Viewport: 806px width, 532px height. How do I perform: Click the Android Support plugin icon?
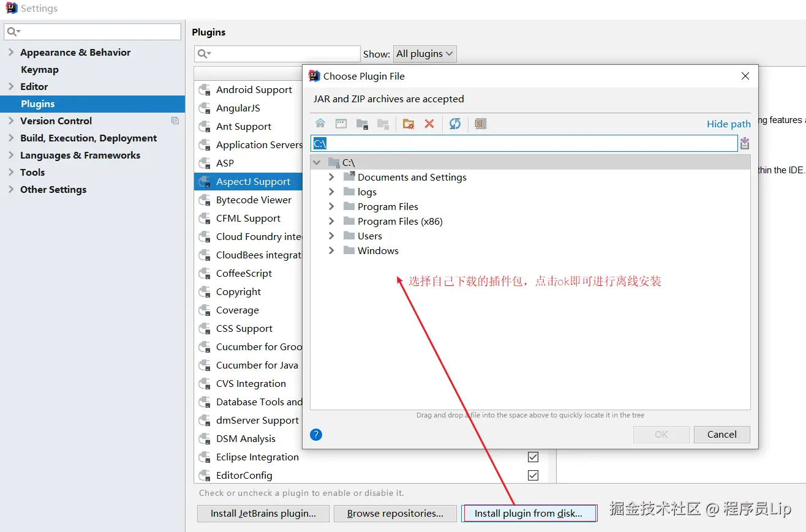click(205, 90)
